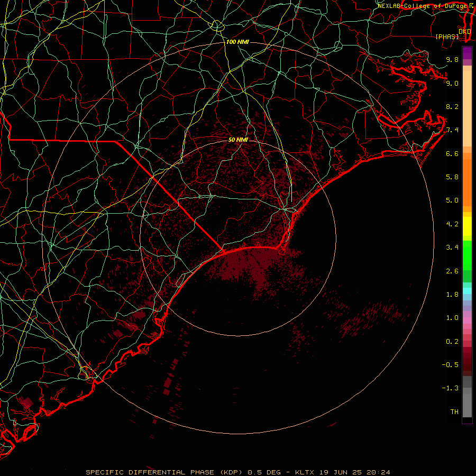Click the 3.4 value on color scale
The width and height of the screenshot is (476, 476).
452,248
